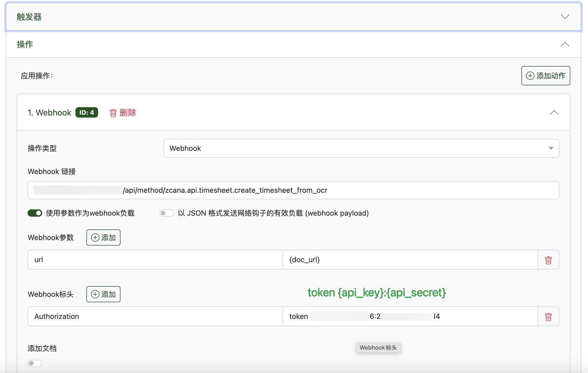Click the red trash icon beside 删除
Screen dimensions: 588x373
click(x=113, y=113)
